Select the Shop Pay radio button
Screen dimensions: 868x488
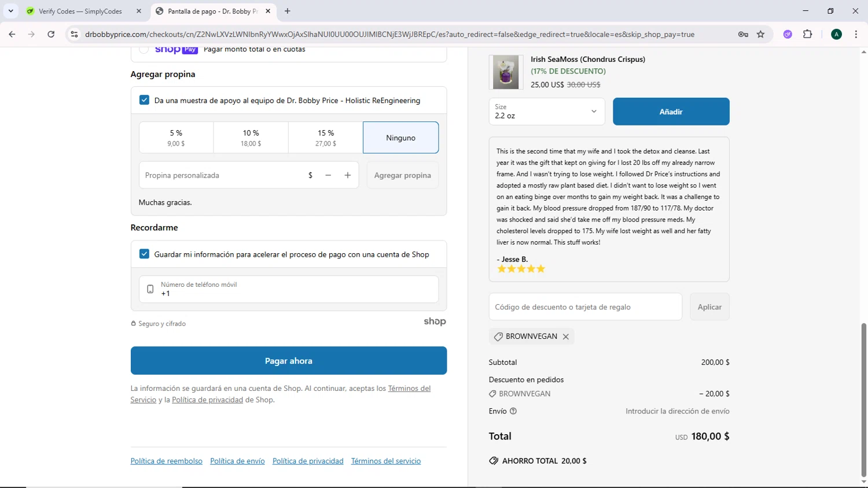click(x=144, y=50)
